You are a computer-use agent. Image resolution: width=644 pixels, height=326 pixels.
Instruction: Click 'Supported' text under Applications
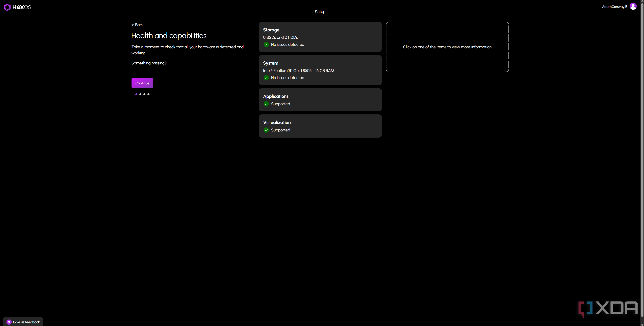(280, 104)
